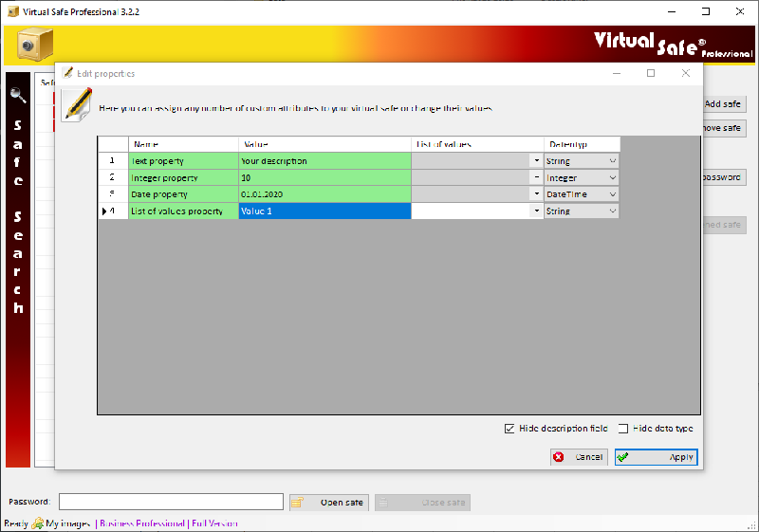The image size is (759, 532).
Task: Click the 'My images' status bar label
Action: coord(67,523)
